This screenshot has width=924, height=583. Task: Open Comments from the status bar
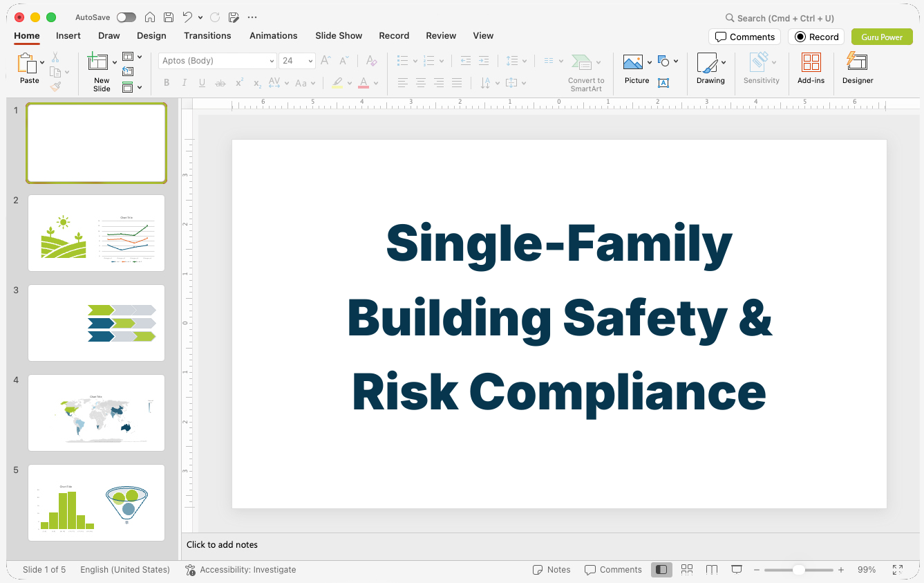pos(613,570)
